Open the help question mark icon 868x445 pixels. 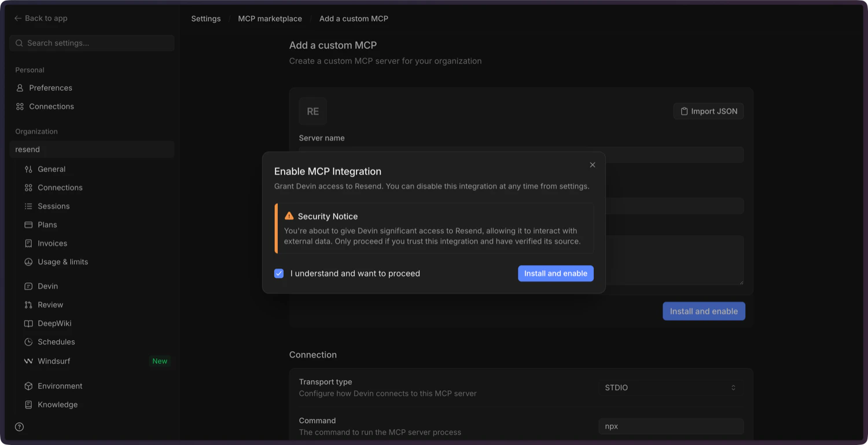pyautogui.click(x=20, y=427)
